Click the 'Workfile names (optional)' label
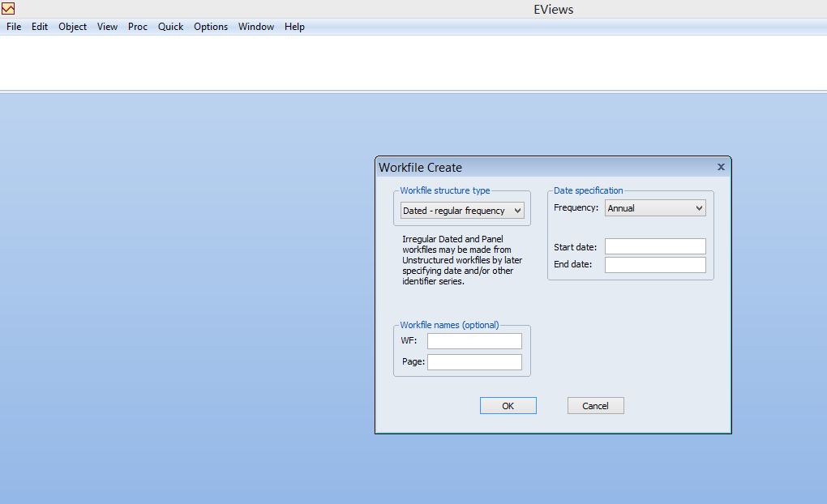This screenshot has height=504, width=827. (x=449, y=325)
